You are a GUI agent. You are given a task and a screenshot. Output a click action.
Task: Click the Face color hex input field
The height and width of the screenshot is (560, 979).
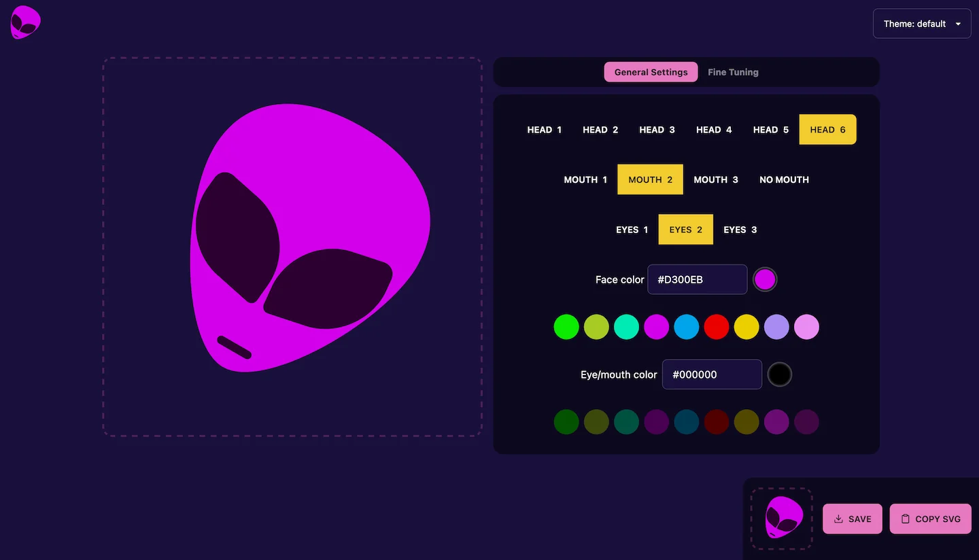point(697,279)
